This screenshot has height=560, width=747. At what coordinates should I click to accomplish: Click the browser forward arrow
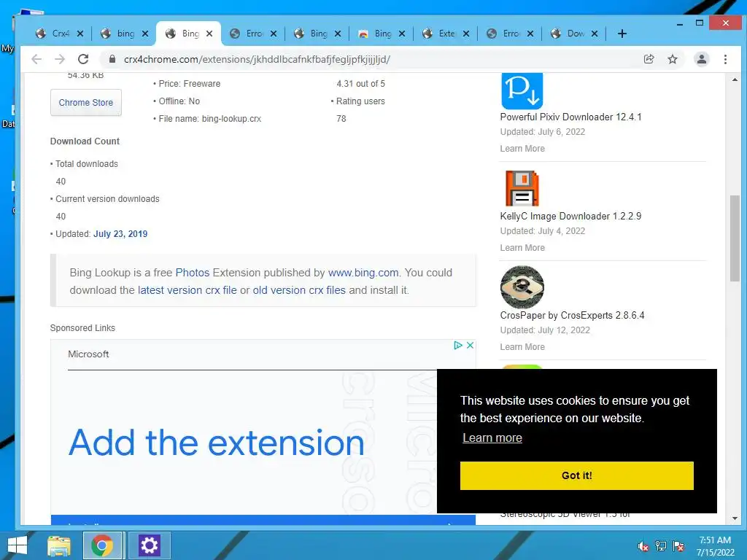(x=60, y=59)
